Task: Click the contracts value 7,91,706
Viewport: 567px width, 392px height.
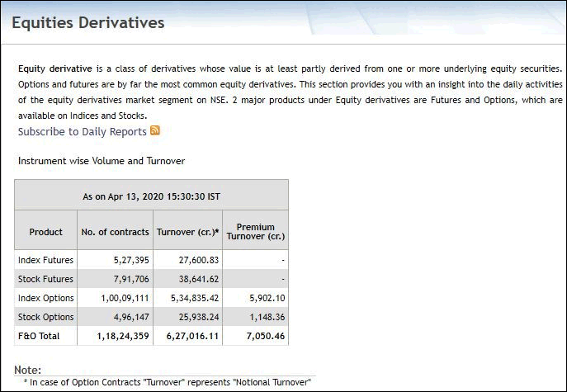Action: tap(131, 279)
